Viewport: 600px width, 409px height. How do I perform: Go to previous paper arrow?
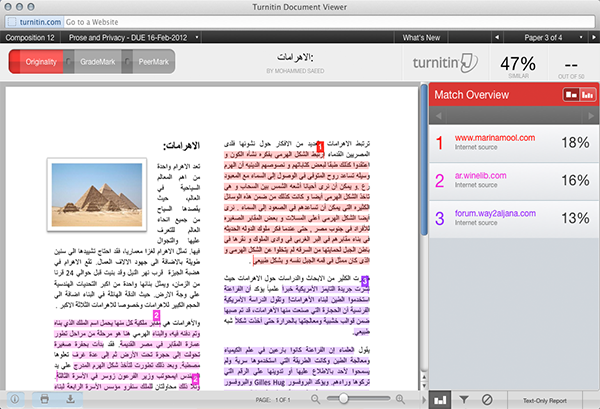[x=497, y=37]
